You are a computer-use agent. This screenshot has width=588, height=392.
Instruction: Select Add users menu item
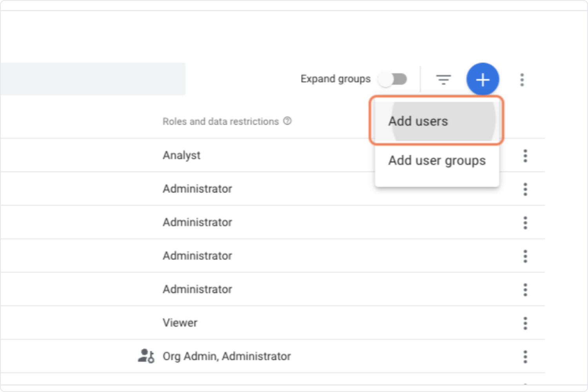[437, 121]
